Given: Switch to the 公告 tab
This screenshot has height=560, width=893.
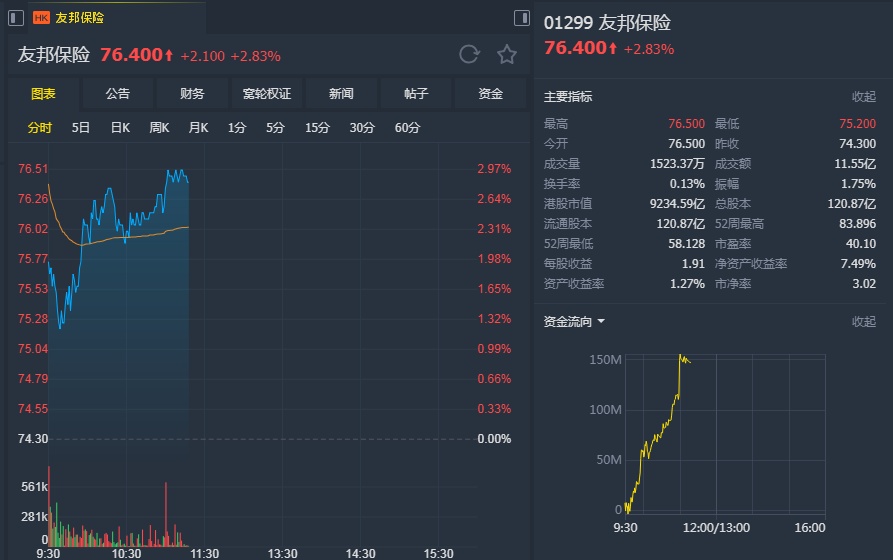Looking at the screenshot, I should pos(118,94).
